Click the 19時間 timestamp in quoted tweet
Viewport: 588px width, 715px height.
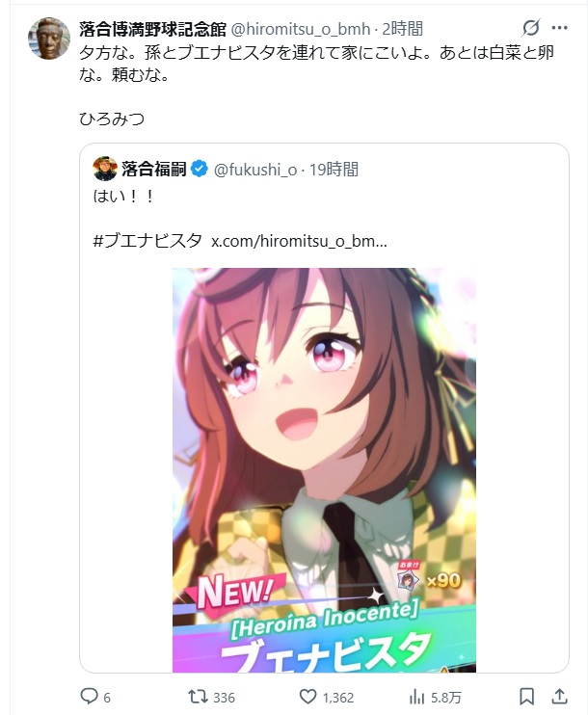coord(334,170)
